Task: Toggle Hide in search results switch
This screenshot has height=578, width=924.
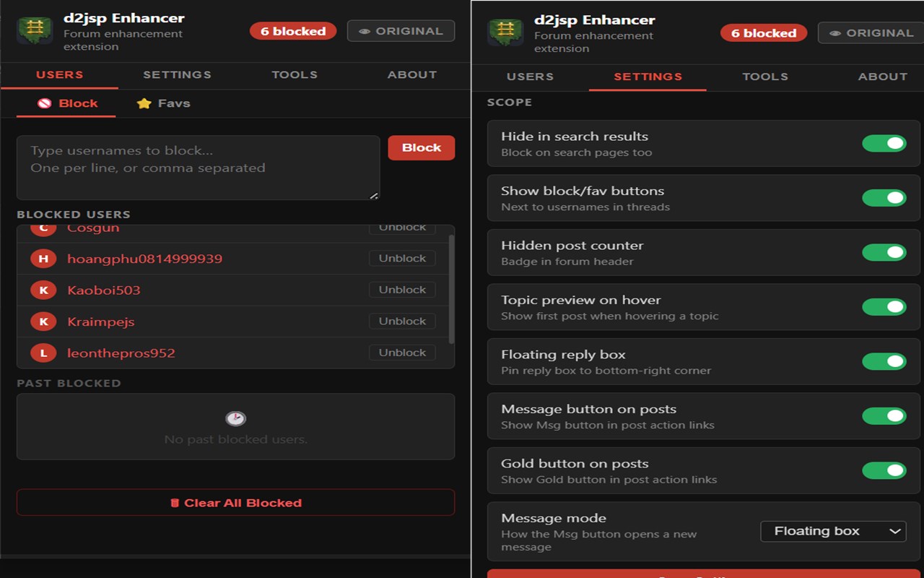Action: [x=884, y=143]
